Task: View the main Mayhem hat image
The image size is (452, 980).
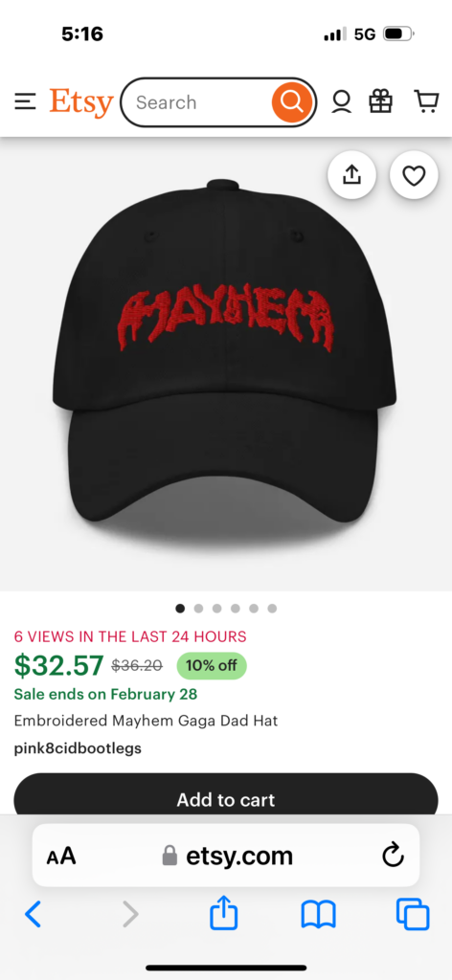Action: tap(226, 364)
